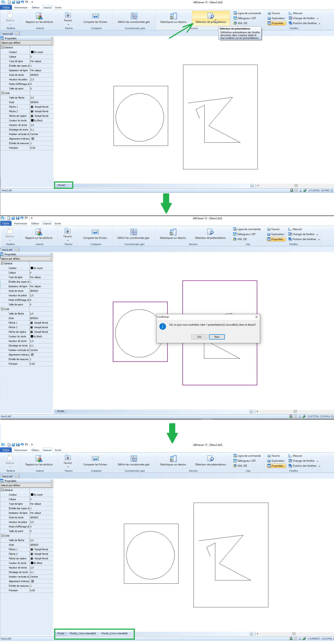334x644 pixels.
Task: Click Non in the Confirmer dialog
Action: tap(217, 337)
